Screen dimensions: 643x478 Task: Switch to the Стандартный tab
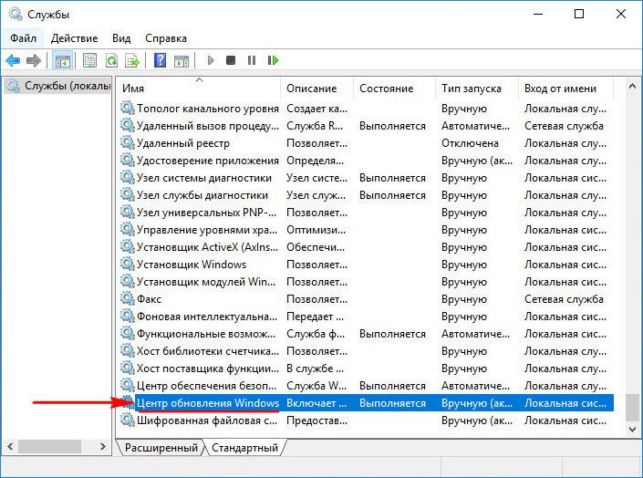point(245,448)
